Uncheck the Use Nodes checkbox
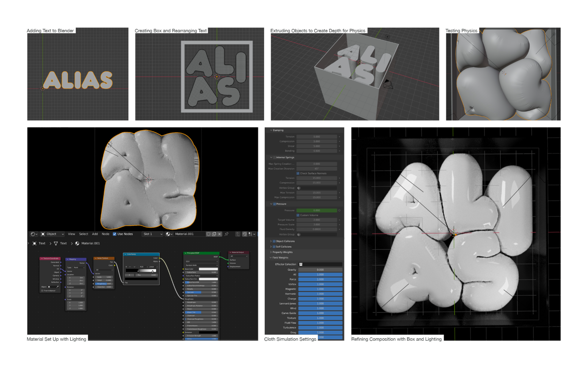This screenshot has width=588, height=368. click(114, 234)
